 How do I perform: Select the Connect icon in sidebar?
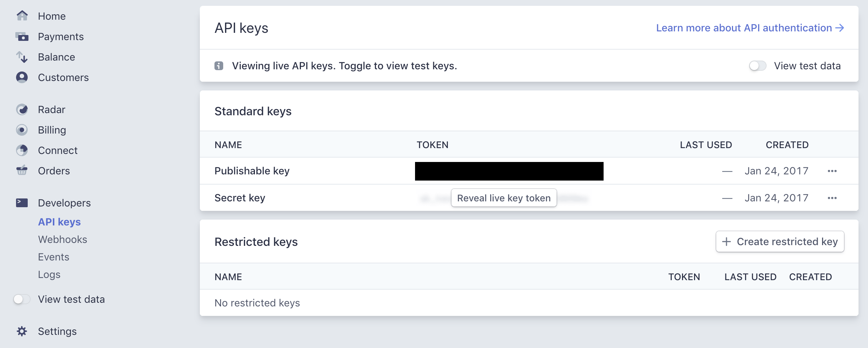pos(22,150)
